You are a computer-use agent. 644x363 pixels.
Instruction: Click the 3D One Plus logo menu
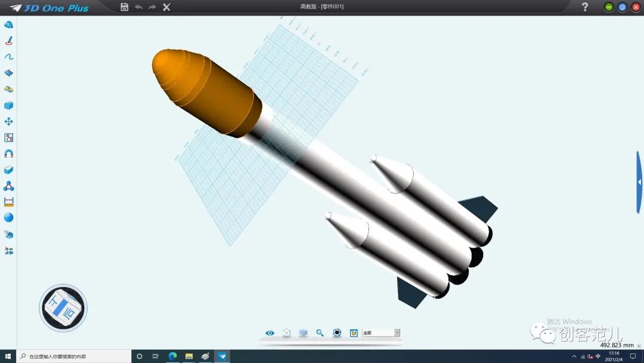(49, 8)
